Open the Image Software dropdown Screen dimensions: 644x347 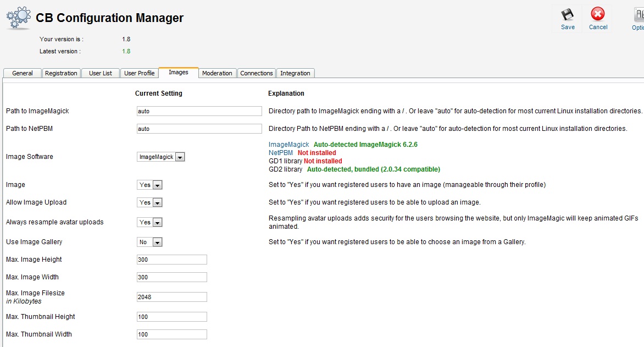coord(160,157)
